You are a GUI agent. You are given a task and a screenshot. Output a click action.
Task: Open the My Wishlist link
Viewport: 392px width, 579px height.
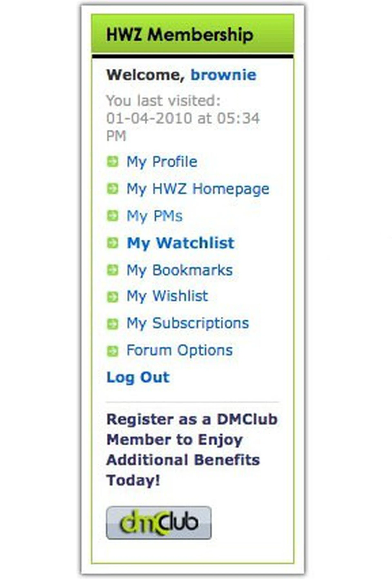click(167, 296)
